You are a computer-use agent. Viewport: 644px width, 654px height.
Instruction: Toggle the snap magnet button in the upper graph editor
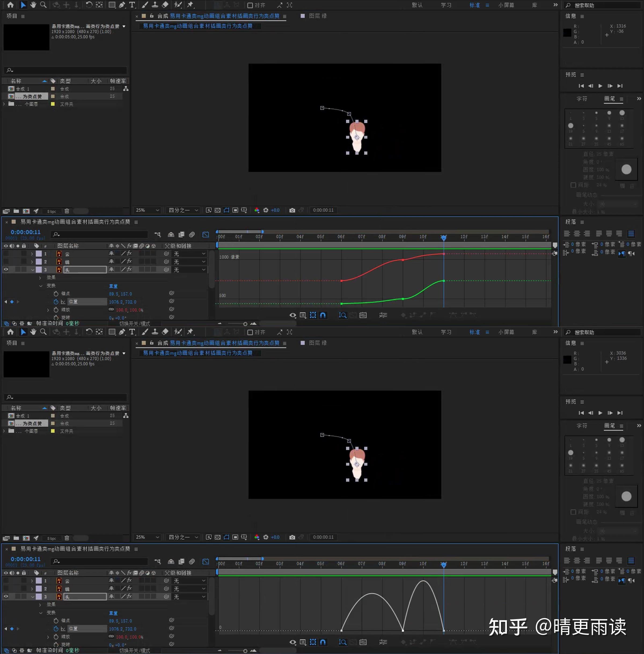click(323, 315)
